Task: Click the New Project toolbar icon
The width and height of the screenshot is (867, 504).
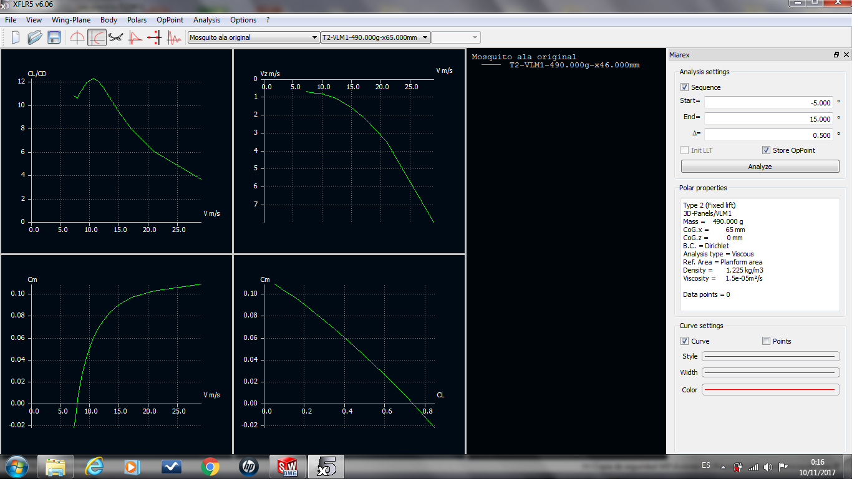Action: [16, 37]
